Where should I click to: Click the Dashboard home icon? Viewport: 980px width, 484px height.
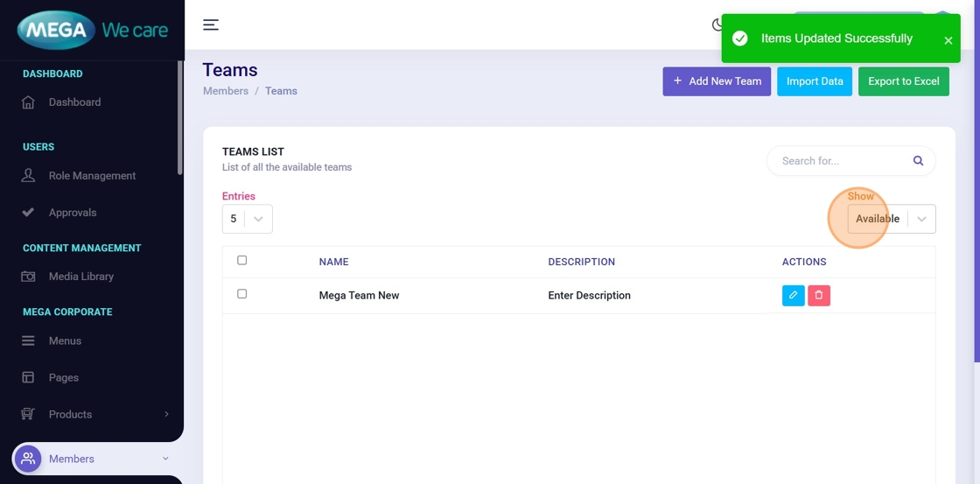[28, 102]
